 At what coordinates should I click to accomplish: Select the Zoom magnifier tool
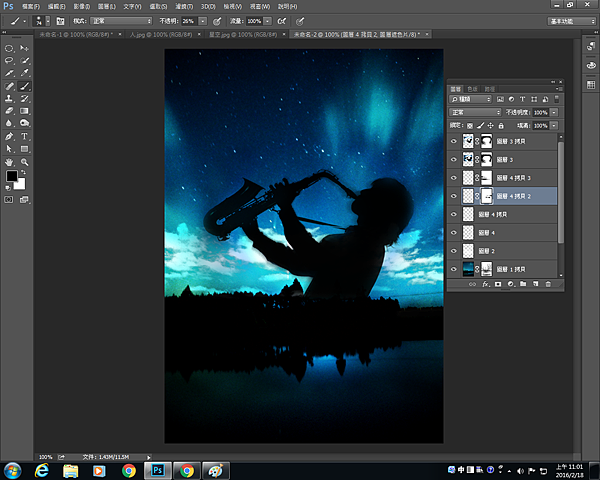pos(24,161)
